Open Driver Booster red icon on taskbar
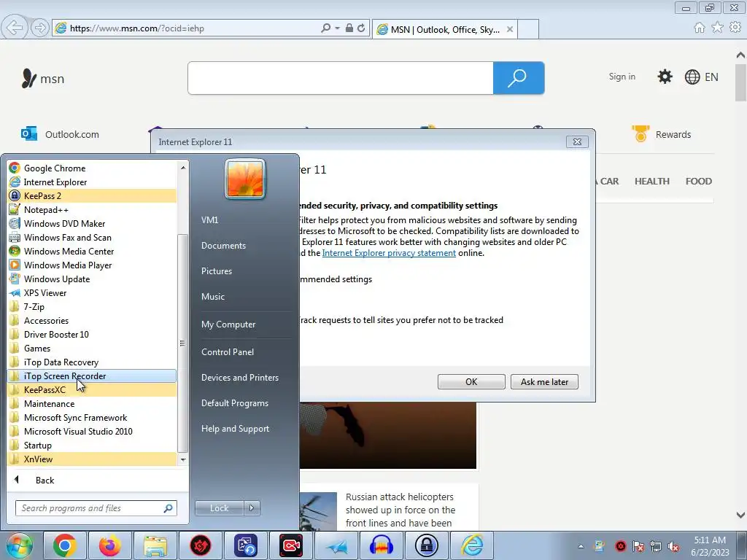The width and height of the screenshot is (747, 560). coord(201,545)
